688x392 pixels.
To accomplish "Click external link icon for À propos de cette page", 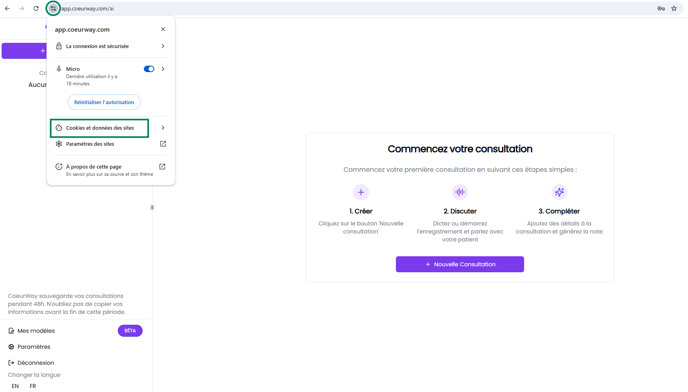I will tap(162, 166).
